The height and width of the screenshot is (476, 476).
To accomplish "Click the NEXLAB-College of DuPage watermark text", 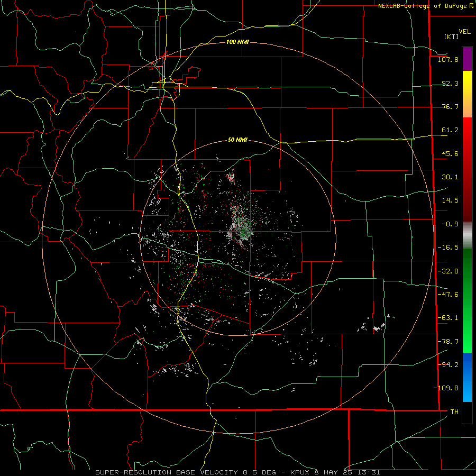I will (426, 6).
